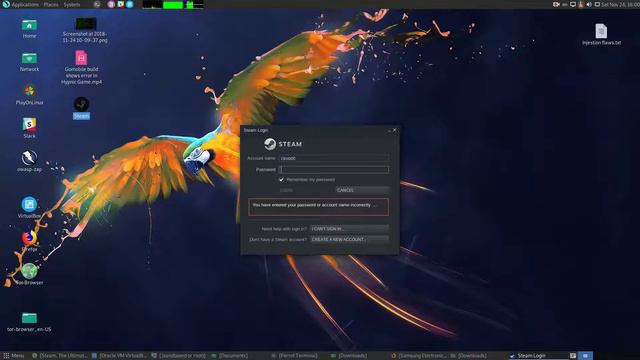Click the Parrot logo in top panel
This screenshot has height=360, width=640.
pyautogui.click(x=5, y=4)
